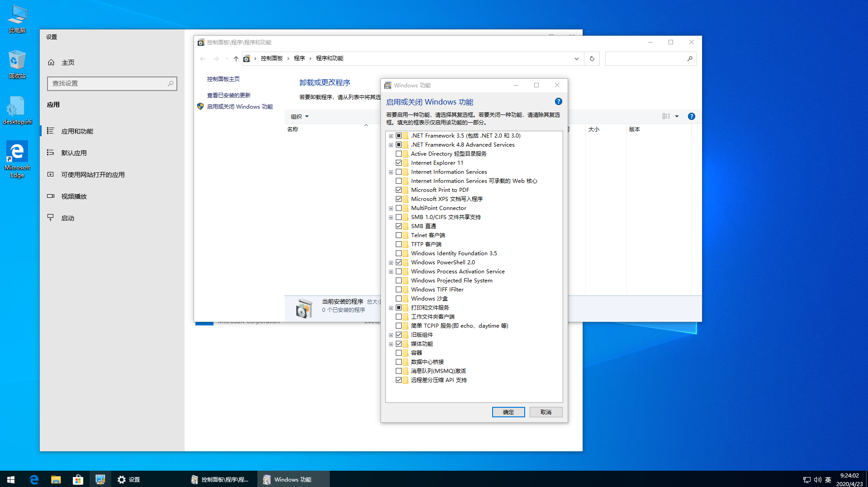
Task: Switch to Windows 功能 taskbar button
Action: point(293,479)
